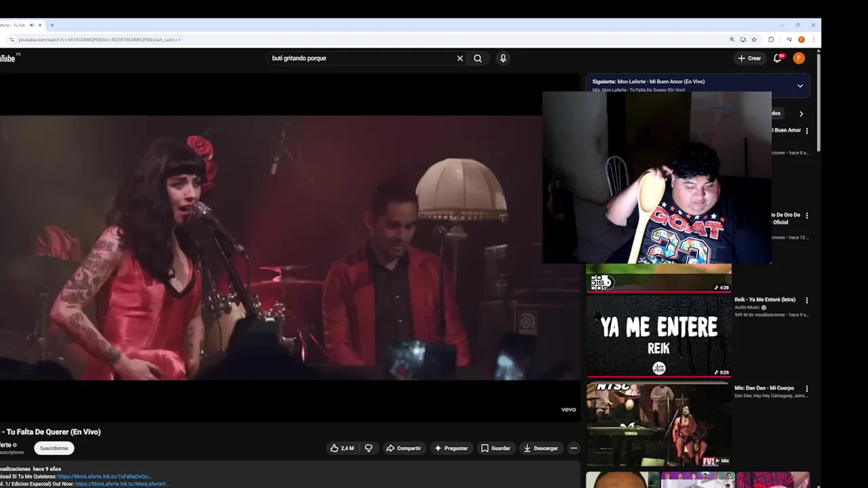Start voice search with microphone icon

click(x=503, y=58)
